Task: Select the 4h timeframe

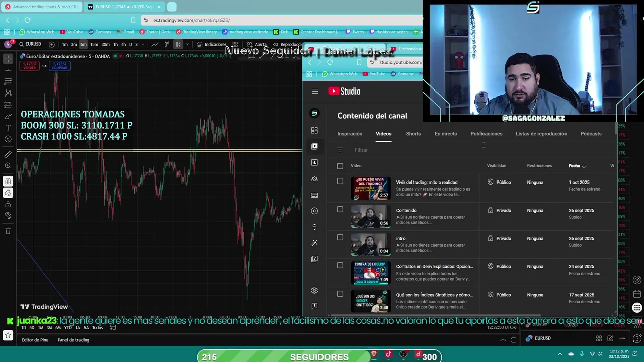Action: tap(123, 44)
